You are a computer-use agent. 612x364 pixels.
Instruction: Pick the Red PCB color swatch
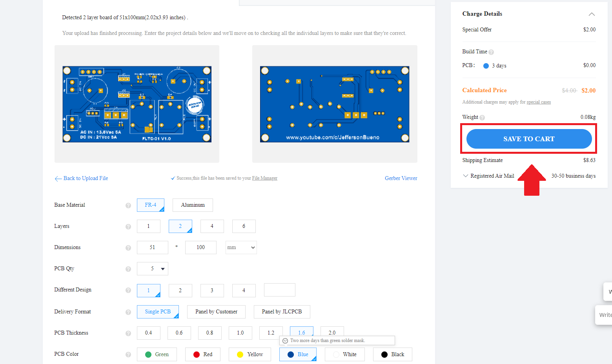[202, 355]
